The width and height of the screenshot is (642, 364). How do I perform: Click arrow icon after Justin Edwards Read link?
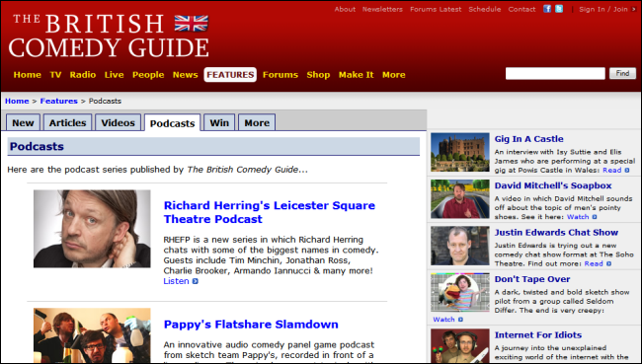(x=608, y=263)
